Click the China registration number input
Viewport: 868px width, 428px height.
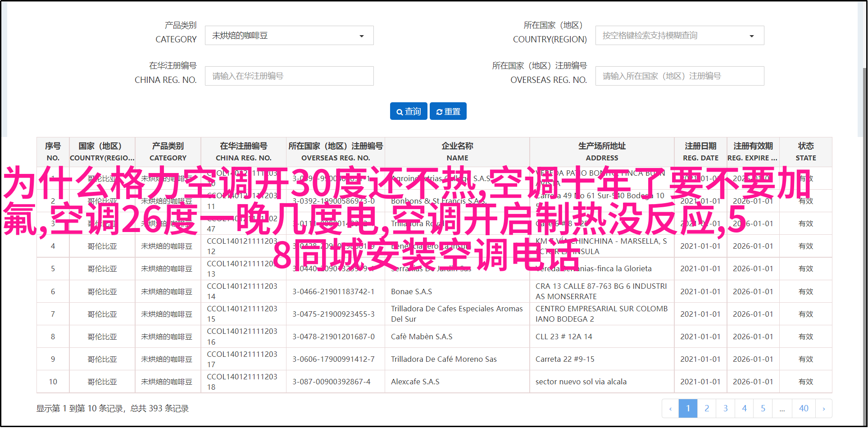point(289,76)
